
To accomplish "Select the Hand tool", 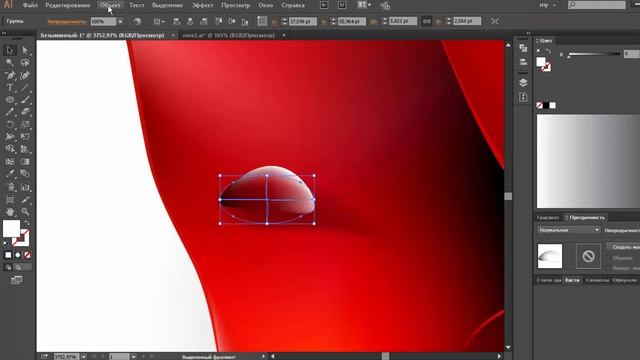I will pos(10,212).
